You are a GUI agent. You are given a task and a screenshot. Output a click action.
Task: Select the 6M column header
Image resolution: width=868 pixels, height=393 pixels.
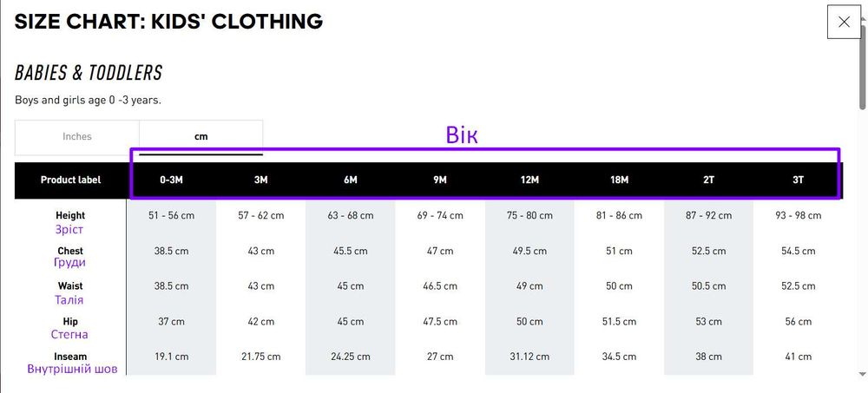pos(351,180)
